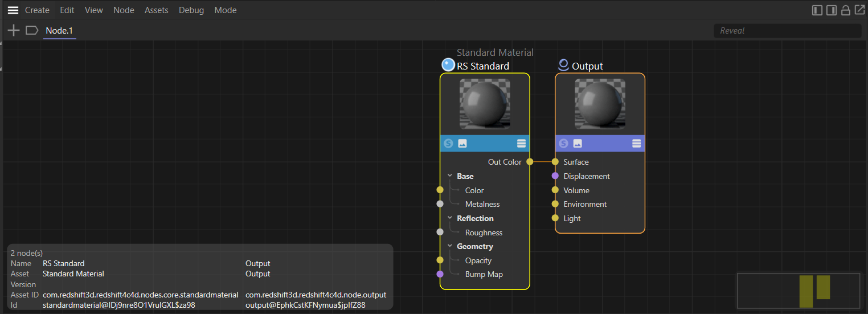Open the Debug menu
The height and width of the screenshot is (314, 868).
click(191, 10)
